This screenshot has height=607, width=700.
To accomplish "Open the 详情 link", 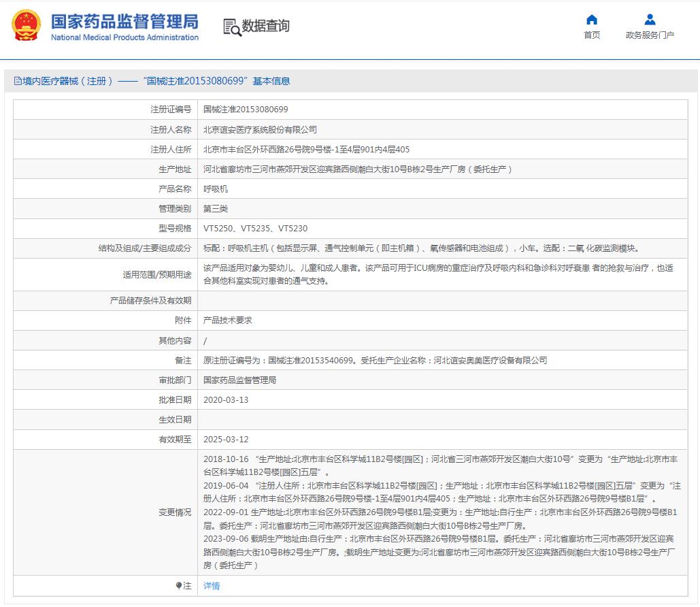I will pos(212,585).
